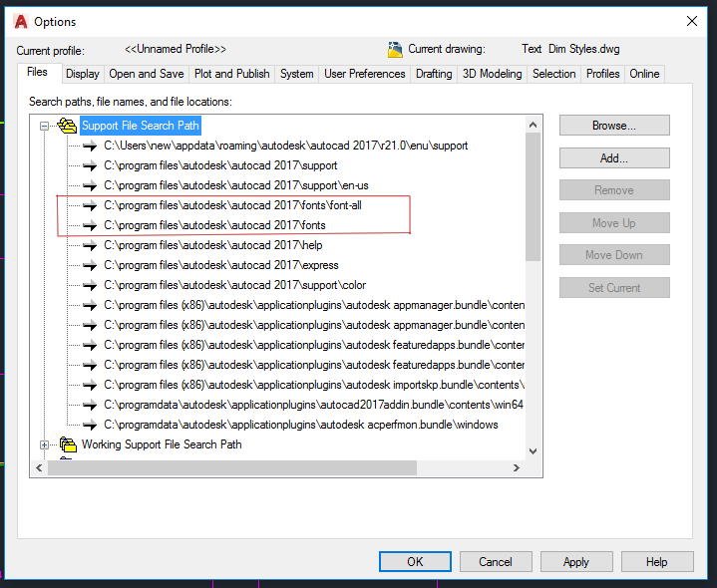The height and width of the screenshot is (588, 717).
Task: Click the Apply button
Action: pos(576,561)
